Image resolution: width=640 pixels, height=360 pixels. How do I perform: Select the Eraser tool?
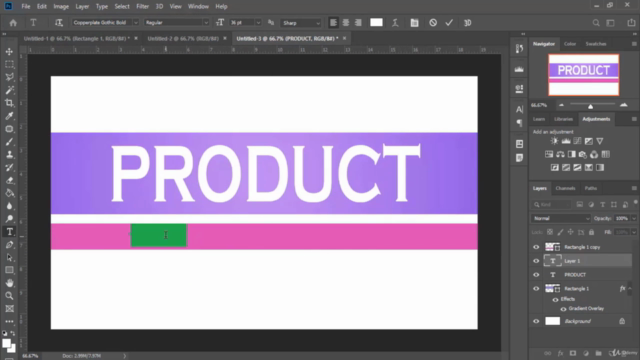[9, 180]
